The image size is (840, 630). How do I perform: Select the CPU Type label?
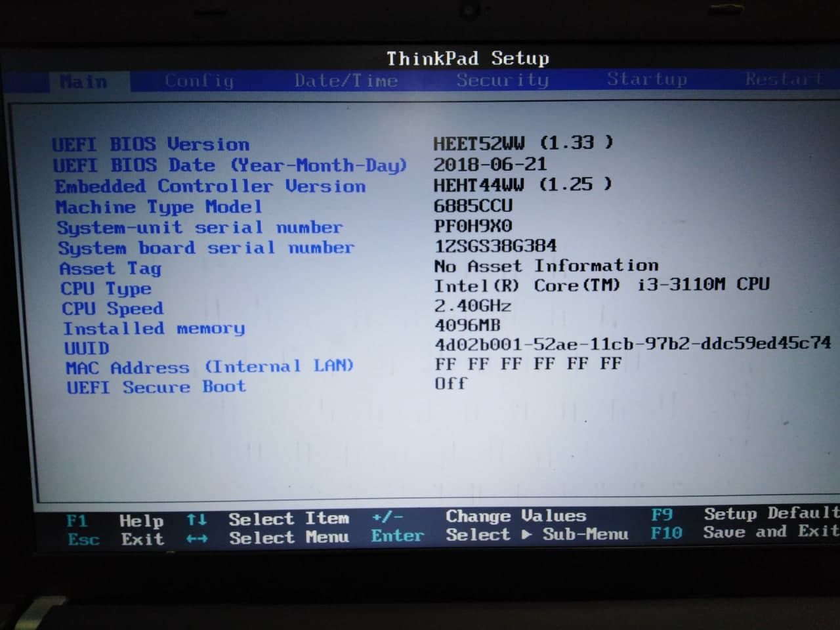106,289
